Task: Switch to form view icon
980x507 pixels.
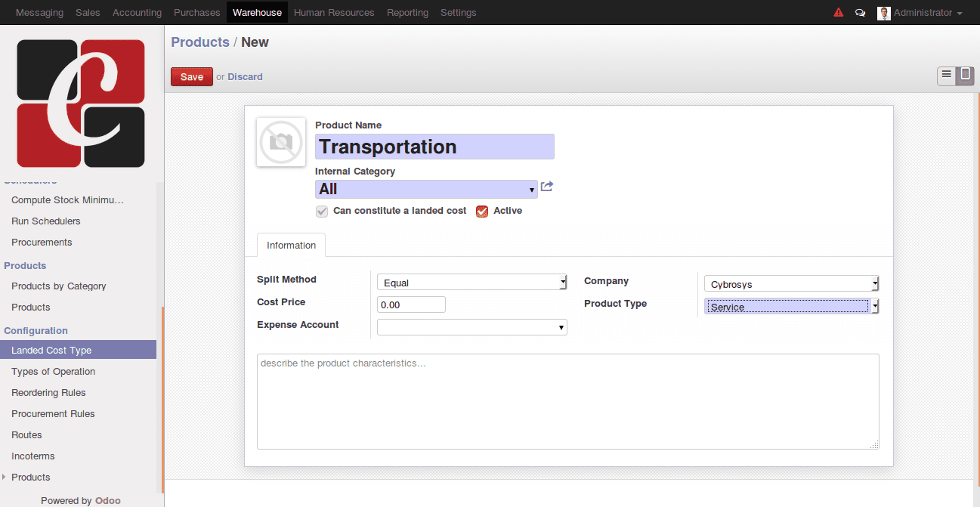Action: coord(965,75)
